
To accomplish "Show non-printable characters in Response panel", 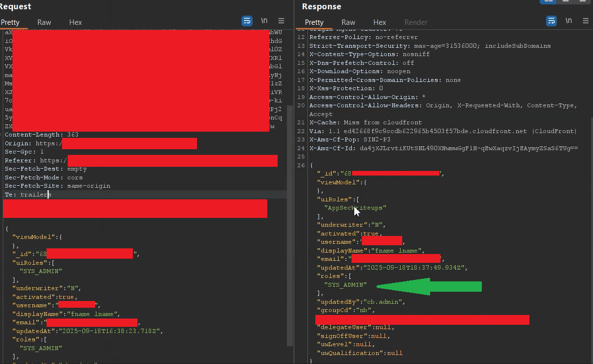I will point(569,21).
